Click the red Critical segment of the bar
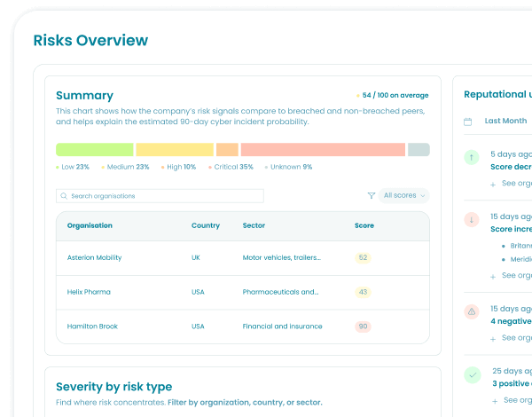Screen dimensions: 532x417 click(x=323, y=149)
